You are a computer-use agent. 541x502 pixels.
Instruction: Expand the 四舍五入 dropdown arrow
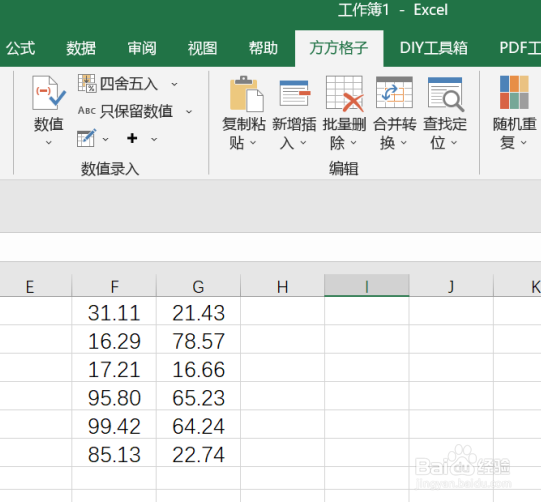(175, 84)
